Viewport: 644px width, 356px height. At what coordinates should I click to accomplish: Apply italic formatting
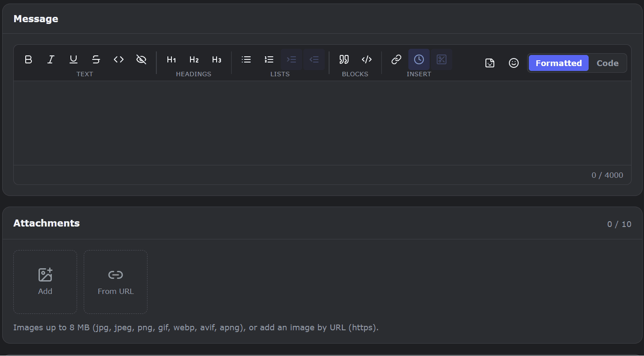pyautogui.click(x=51, y=59)
